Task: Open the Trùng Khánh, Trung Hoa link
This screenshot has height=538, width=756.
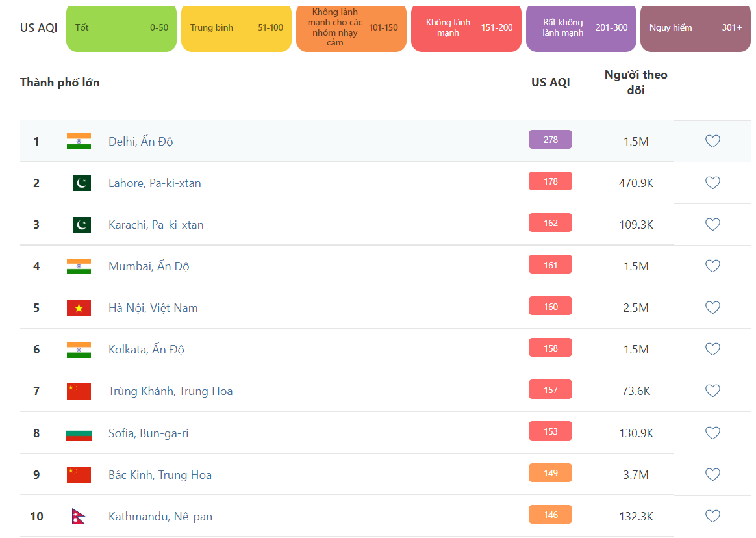Action: (170, 391)
